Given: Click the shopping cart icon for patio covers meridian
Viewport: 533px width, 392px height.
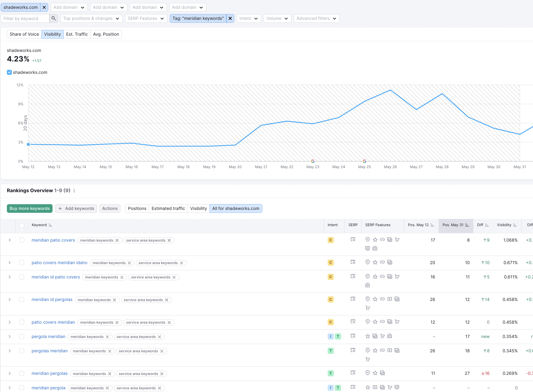Looking at the screenshot, I should (x=397, y=322).
